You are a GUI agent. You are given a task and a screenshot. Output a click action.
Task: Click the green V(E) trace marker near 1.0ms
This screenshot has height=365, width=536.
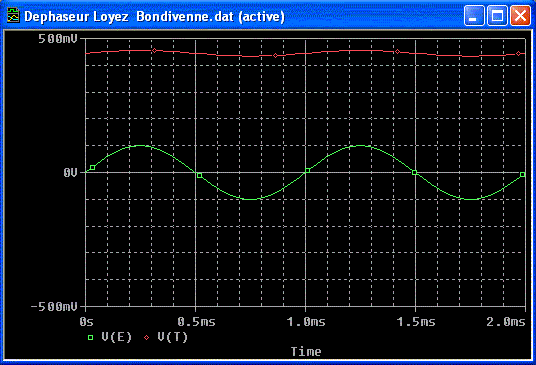coord(308,170)
